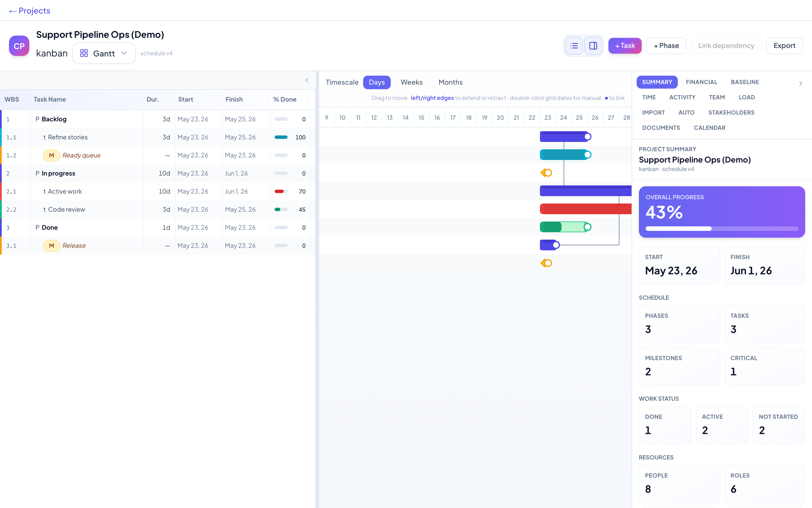
Task: Click day 23 in the timeline header
Action: [548, 118]
